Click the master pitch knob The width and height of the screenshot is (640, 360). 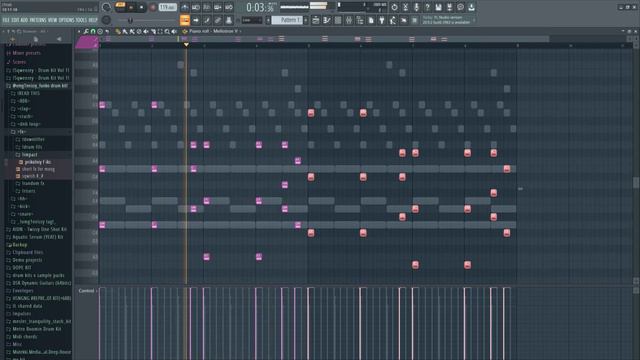point(106,20)
